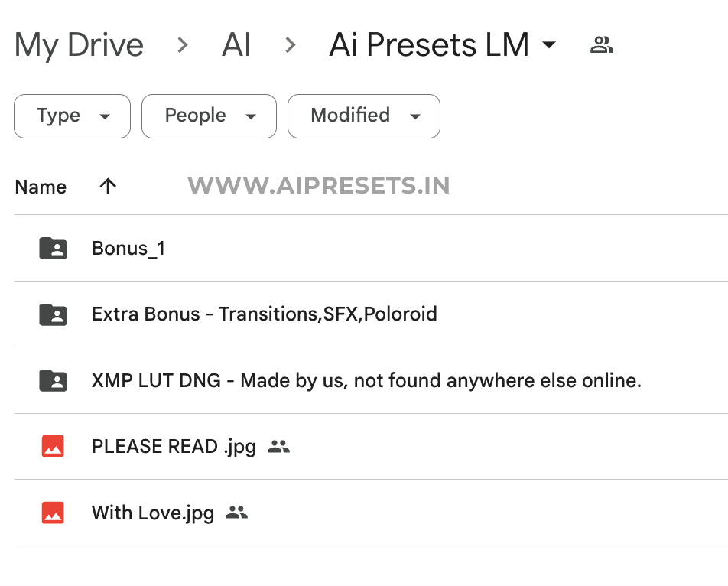Go to My Drive in the breadcrumb
728x586 pixels.
(79, 45)
